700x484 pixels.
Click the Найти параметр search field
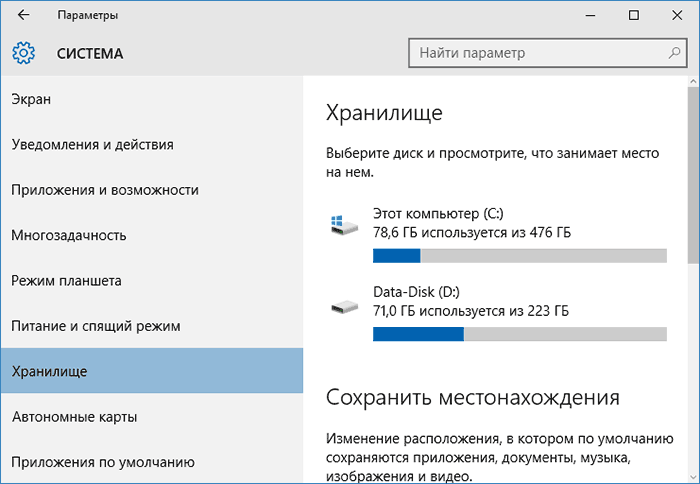pyautogui.click(x=548, y=53)
